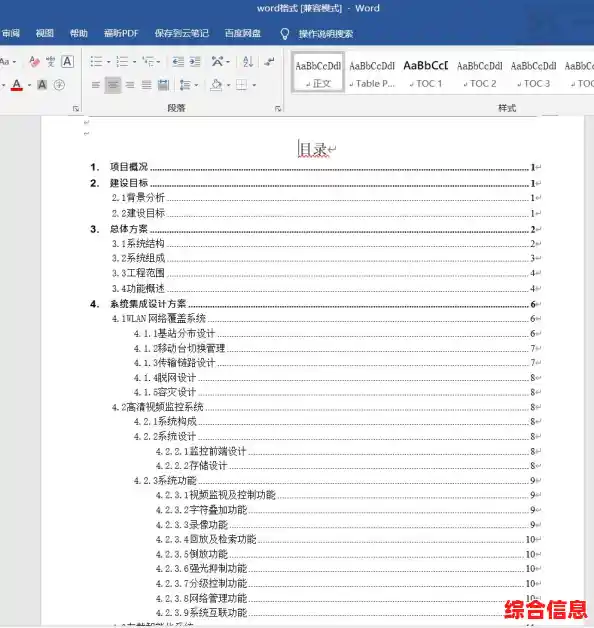Click the TOC entry 4.2高清视频监控系统
Image resolution: width=594 pixels, height=628 pixels.
[157, 407]
